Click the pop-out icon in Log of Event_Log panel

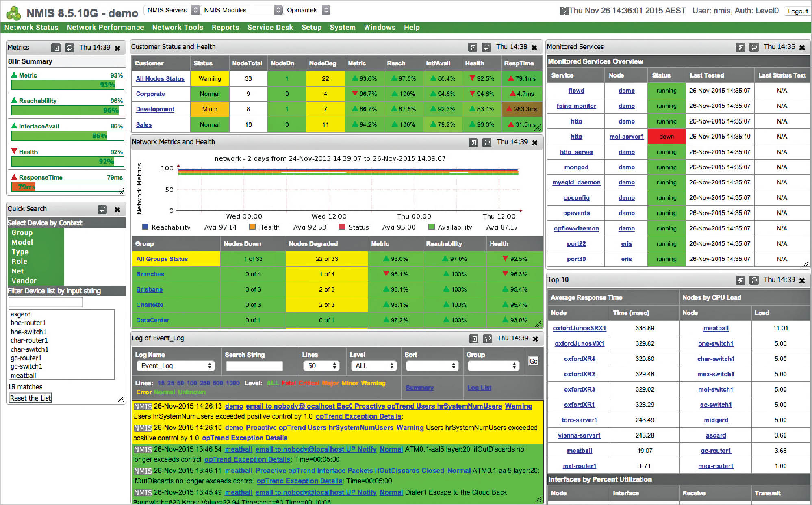pyautogui.click(x=473, y=339)
